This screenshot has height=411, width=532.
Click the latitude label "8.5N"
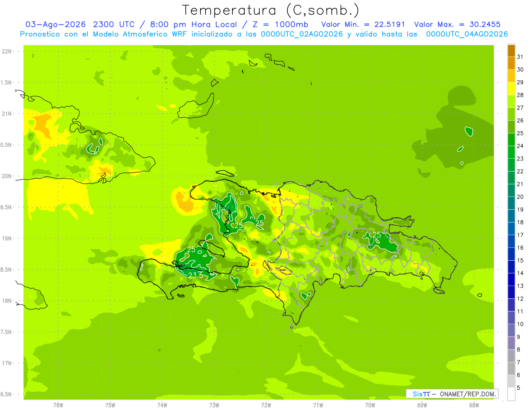[7, 270]
